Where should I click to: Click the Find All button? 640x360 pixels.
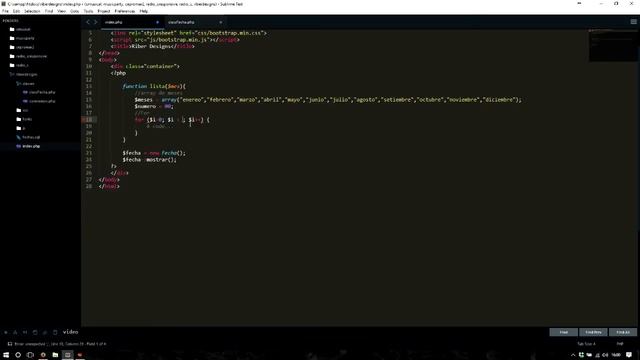point(623,332)
